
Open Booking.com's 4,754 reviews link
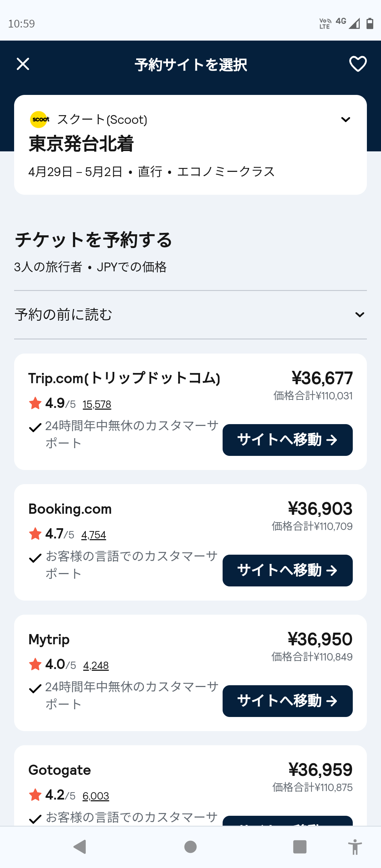(x=94, y=535)
